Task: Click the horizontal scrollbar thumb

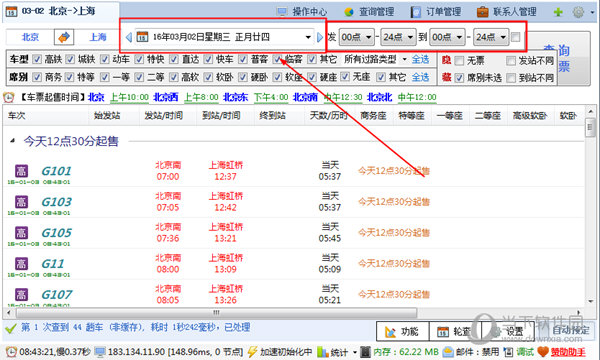Action: [216, 313]
